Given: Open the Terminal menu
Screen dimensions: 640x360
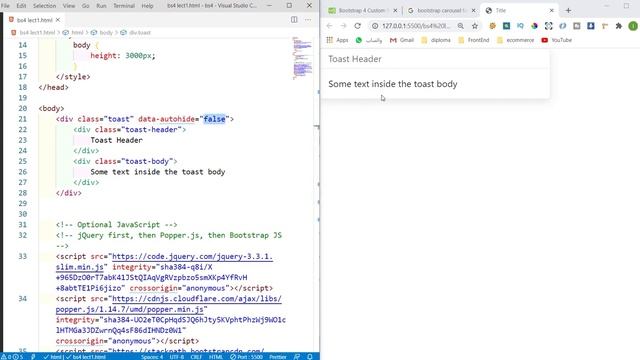Looking at the screenshot, I should point(124,6).
